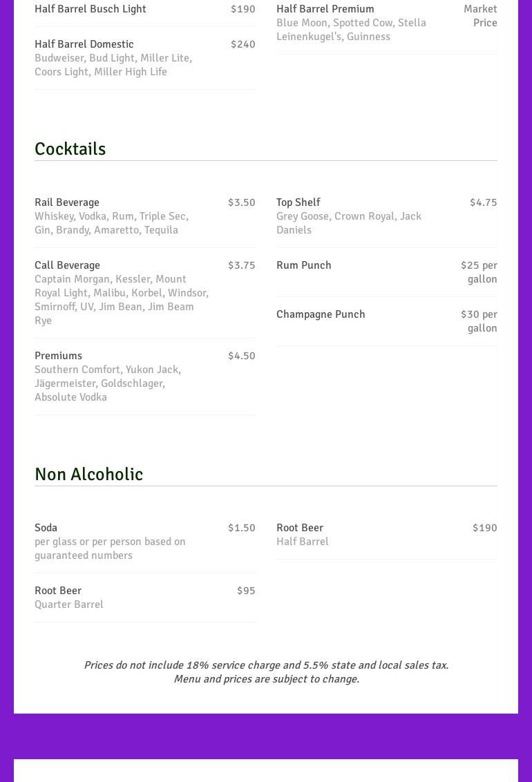
Task: Click the Market Price label
Action: click(x=481, y=16)
